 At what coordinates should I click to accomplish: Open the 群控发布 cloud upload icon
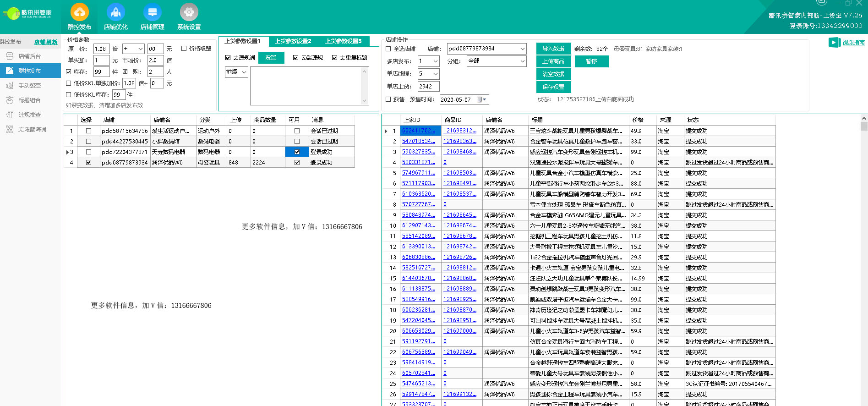point(79,13)
